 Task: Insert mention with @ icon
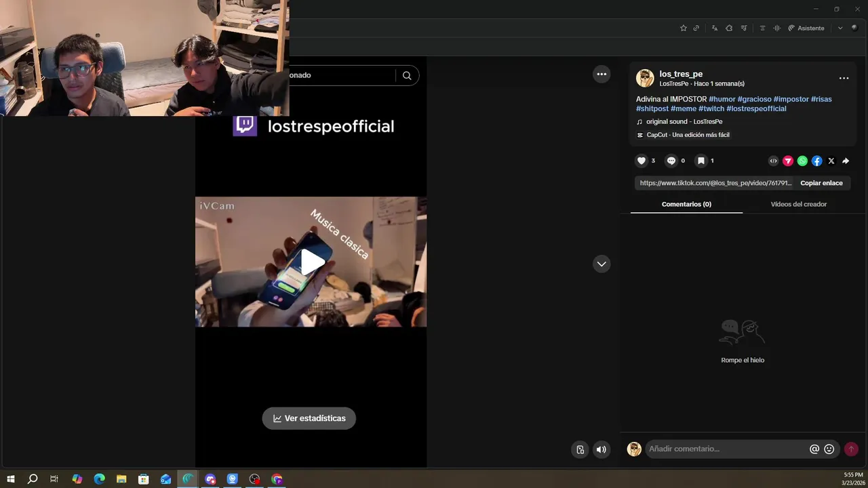(x=814, y=449)
